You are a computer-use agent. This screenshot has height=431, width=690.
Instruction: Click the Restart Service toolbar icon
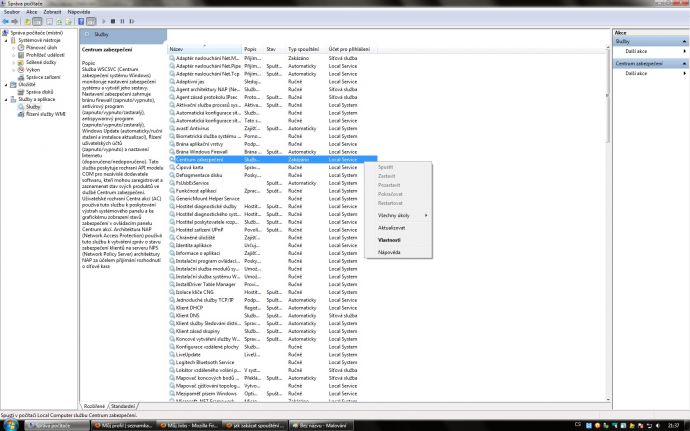(x=132, y=21)
